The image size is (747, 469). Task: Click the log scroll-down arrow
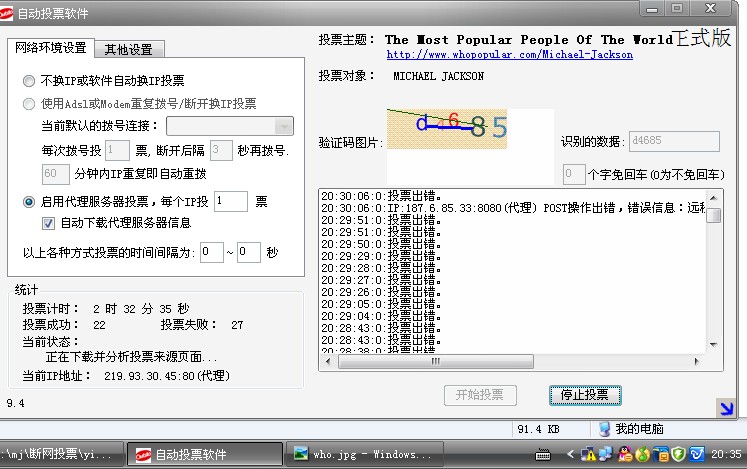coord(713,344)
